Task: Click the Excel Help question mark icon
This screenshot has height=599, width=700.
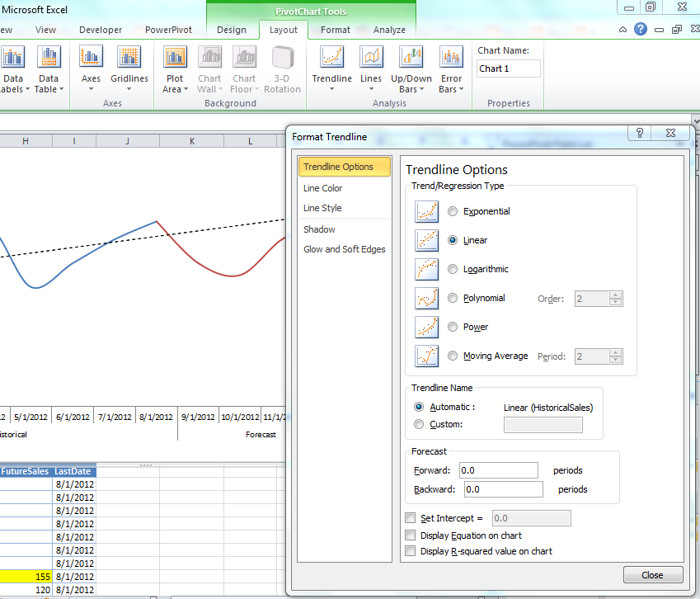Action: pos(640,28)
